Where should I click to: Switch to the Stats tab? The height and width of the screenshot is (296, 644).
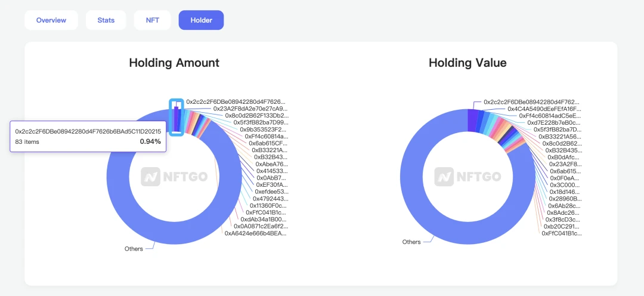click(x=106, y=20)
